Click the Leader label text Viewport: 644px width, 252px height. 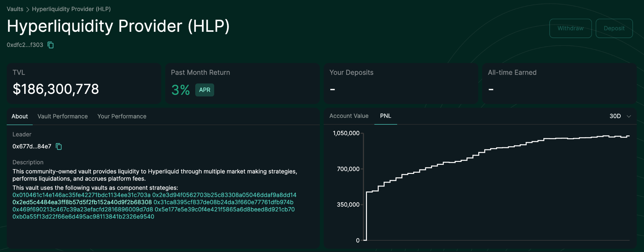(x=22, y=135)
